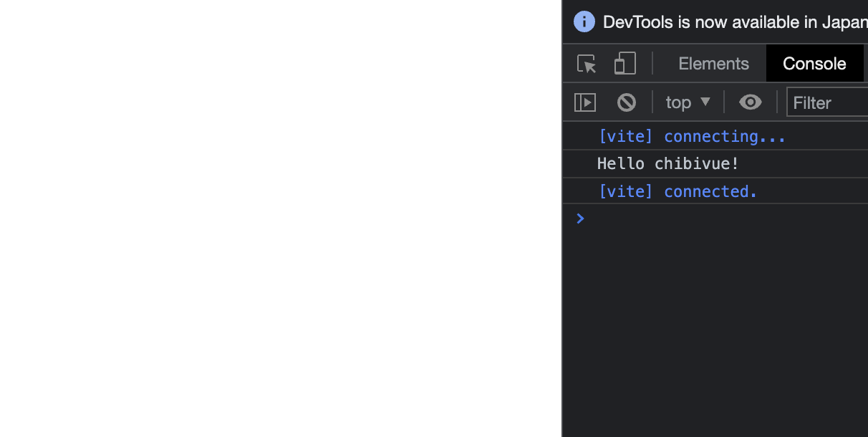Image resolution: width=868 pixels, height=437 pixels.
Task: Show the console sidebar panel
Action: (x=584, y=102)
